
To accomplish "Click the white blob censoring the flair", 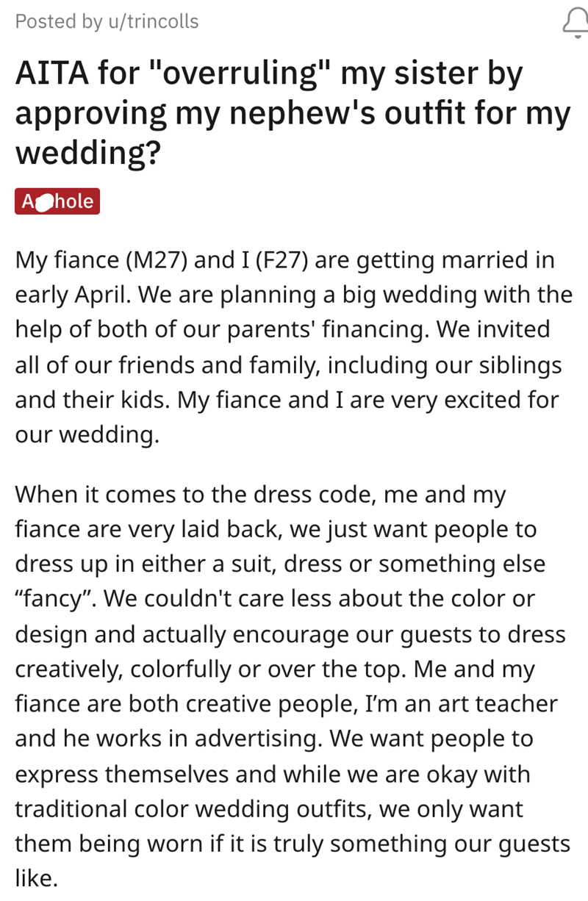I will tap(45, 202).
